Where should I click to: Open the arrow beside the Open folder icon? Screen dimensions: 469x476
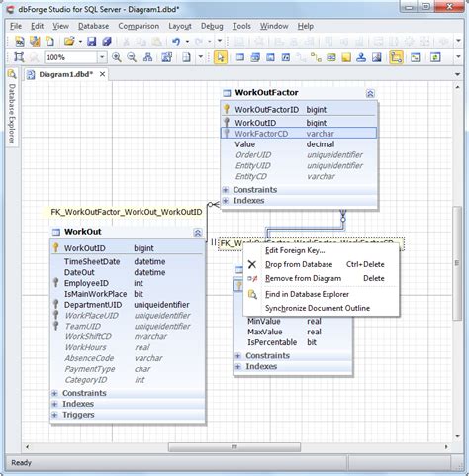[x=80, y=42]
